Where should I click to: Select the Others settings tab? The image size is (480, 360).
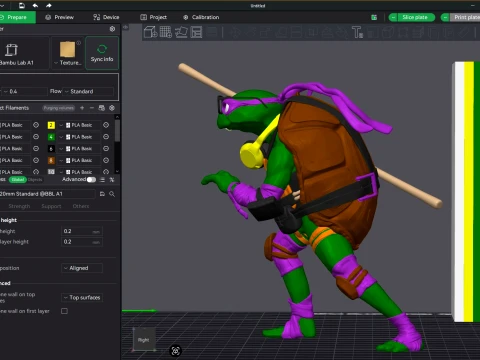81,206
